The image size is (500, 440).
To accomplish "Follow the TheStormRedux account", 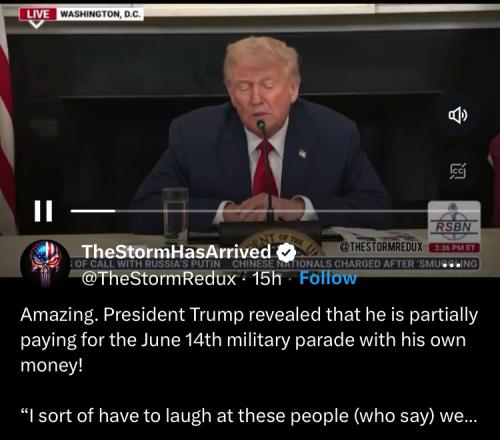I will coord(328,278).
